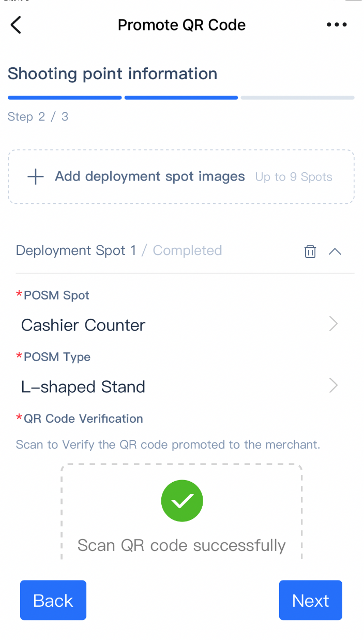Screen dimensions: 364x640
Task: Tap the "Add deployment spot images" label
Action: click(150, 176)
